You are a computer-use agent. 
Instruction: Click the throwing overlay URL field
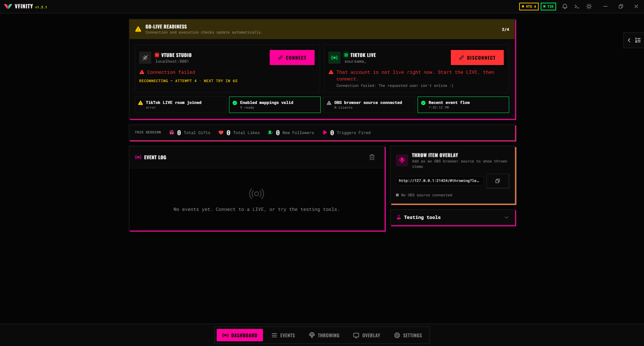(439, 181)
